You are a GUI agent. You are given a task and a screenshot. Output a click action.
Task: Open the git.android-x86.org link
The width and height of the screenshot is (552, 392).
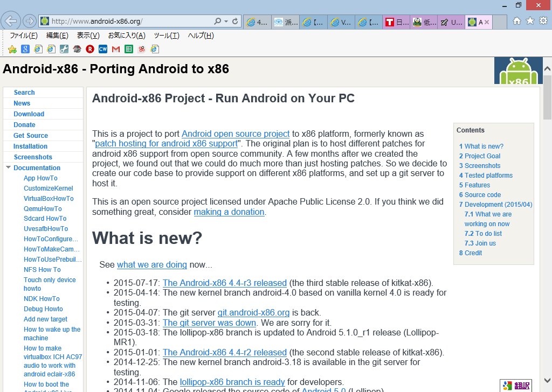[253, 312]
